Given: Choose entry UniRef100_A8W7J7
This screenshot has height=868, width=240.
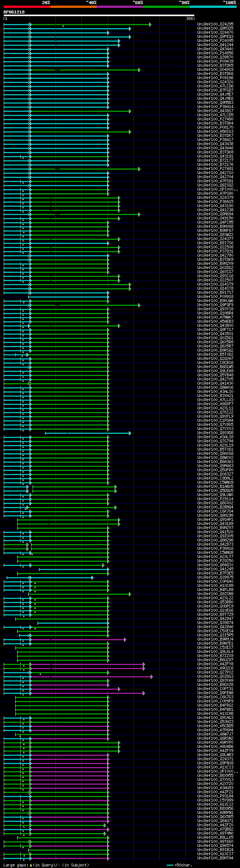Looking at the screenshot, I should pos(215,734).
